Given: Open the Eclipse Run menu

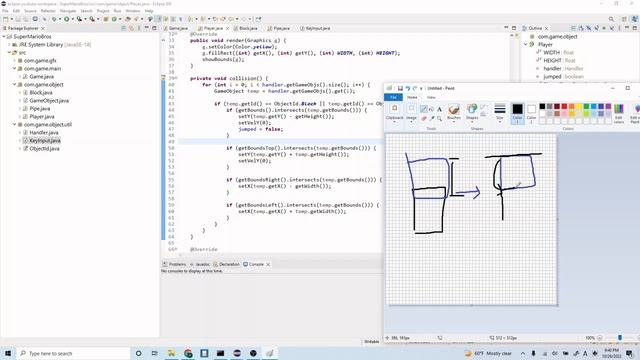Looking at the screenshot, I should point(118,11).
